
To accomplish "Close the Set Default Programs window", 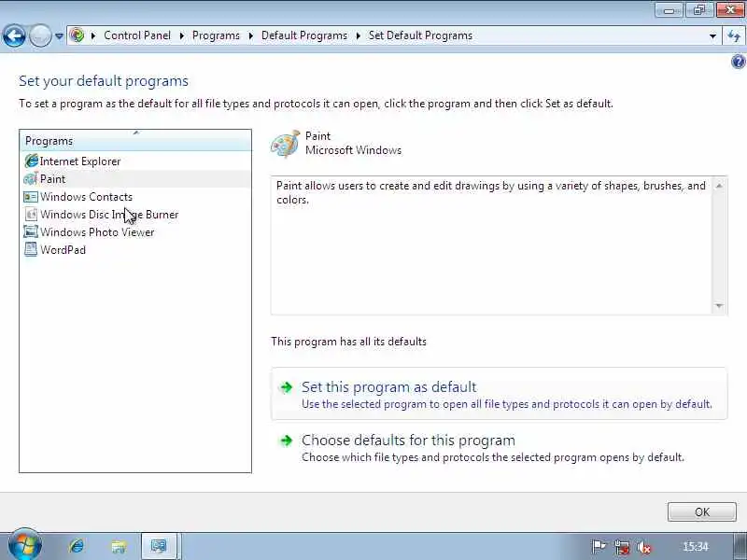I will (x=729, y=10).
